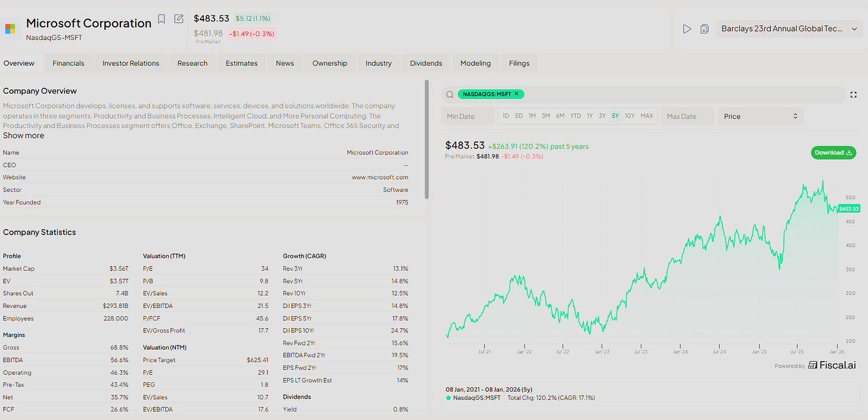Open the edit note pencil icon

pos(179,19)
